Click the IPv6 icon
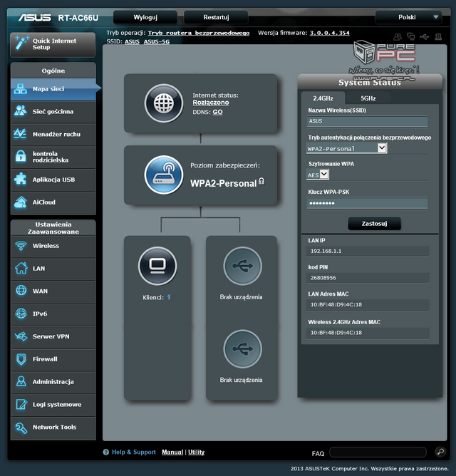Screen dimensions: 456x476 pos(21,314)
